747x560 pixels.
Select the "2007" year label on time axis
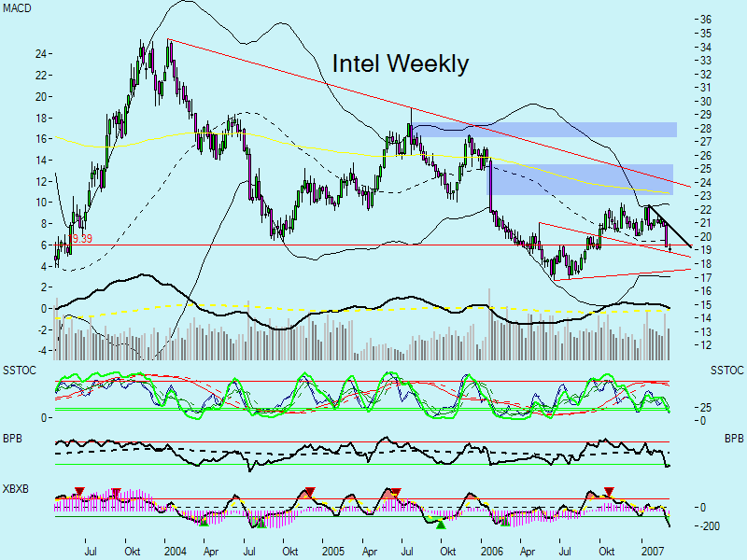click(x=652, y=551)
